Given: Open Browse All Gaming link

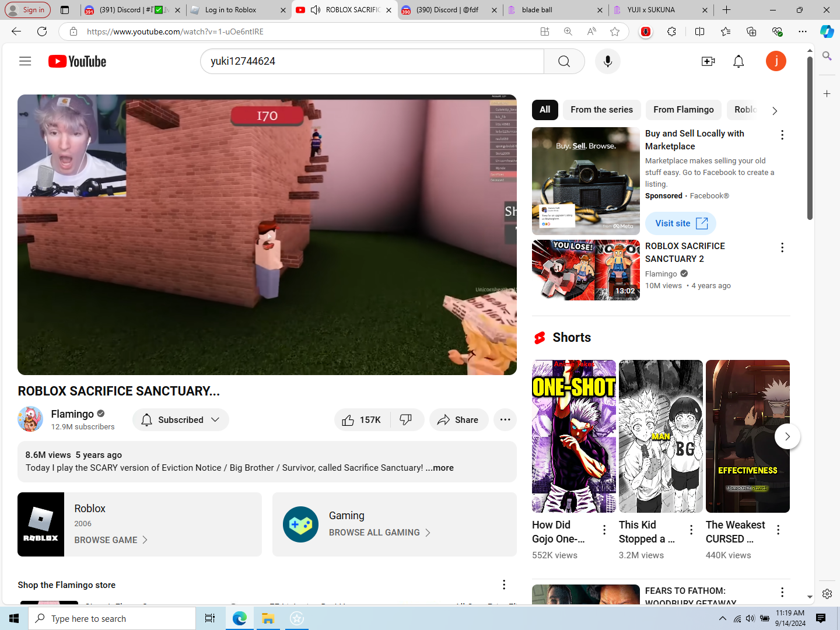Looking at the screenshot, I should 380,533.
